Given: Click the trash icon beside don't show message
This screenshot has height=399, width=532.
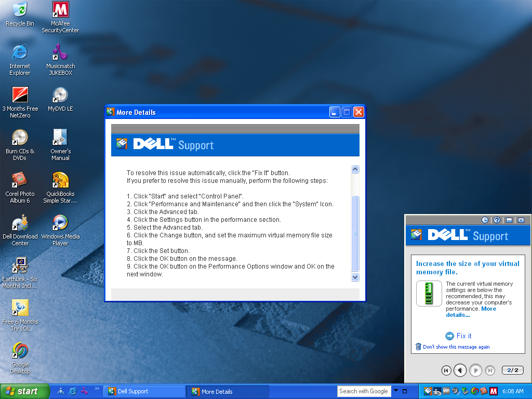Looking at the screenshot, I should [x=419, y=347].
